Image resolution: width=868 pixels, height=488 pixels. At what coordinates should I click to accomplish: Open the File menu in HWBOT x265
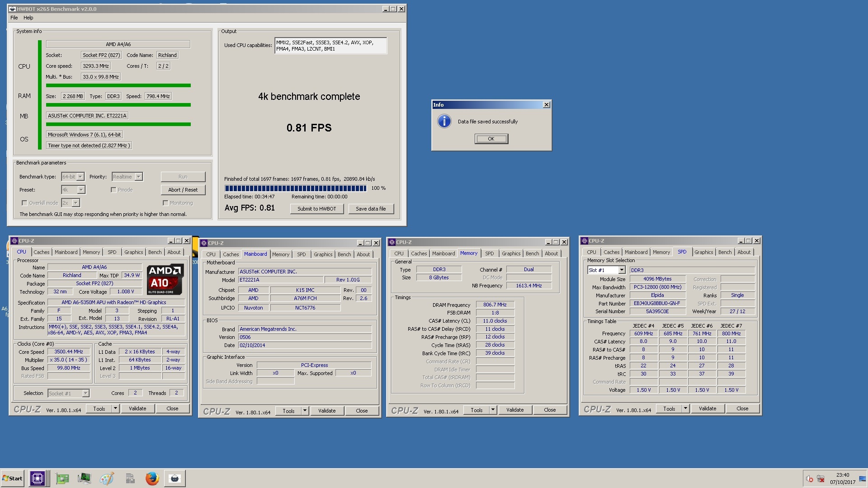[14, 18]
